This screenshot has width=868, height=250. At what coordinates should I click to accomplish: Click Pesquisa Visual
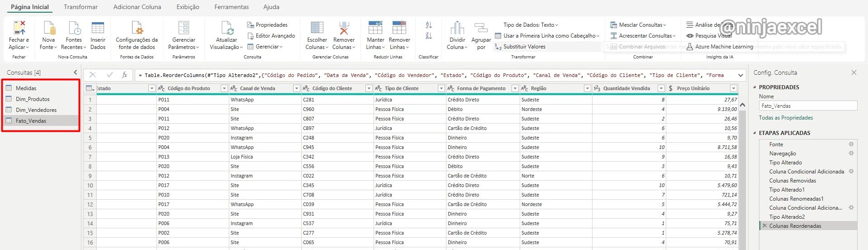point(709,36)
